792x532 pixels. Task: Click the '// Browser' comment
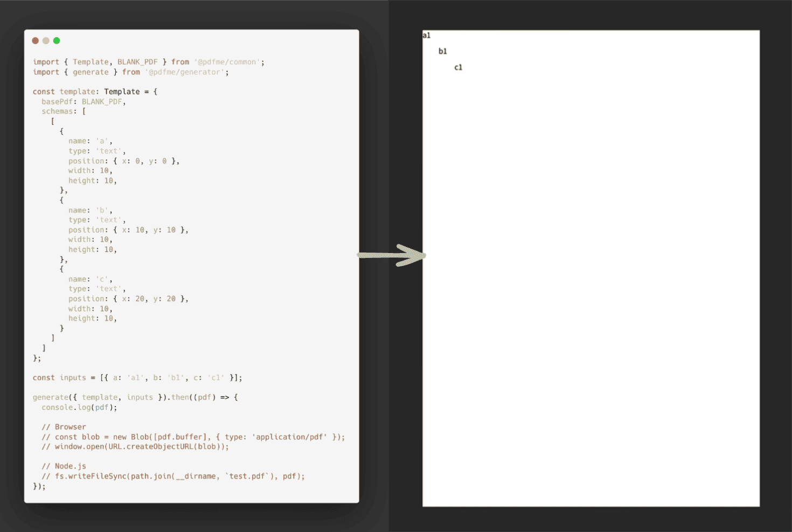64,427
